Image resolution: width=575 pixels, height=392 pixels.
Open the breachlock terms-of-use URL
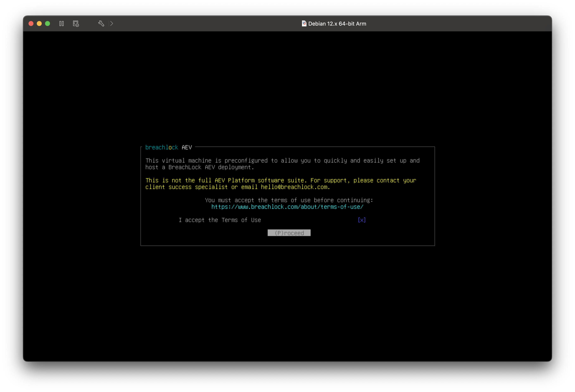point(287,207)
